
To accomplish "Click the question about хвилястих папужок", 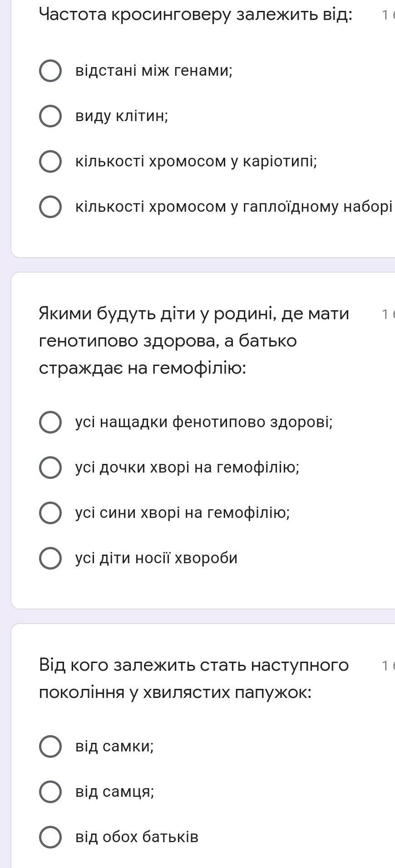I will coord(194,678).
